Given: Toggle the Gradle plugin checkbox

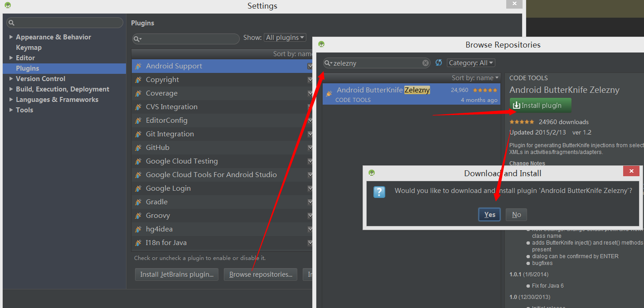Looking at the screenshot, I should [x=310, y=202].
